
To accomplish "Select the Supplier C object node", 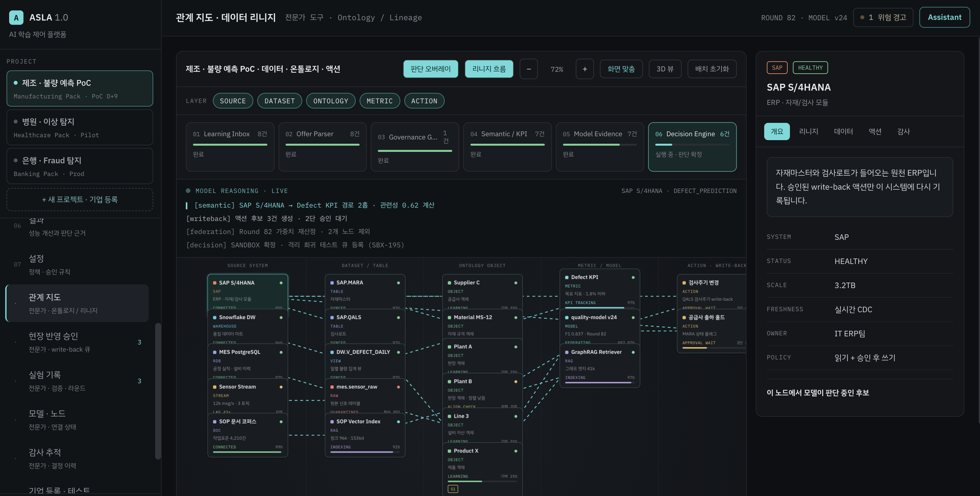I will pyautogui.click(x=483, y=292).
